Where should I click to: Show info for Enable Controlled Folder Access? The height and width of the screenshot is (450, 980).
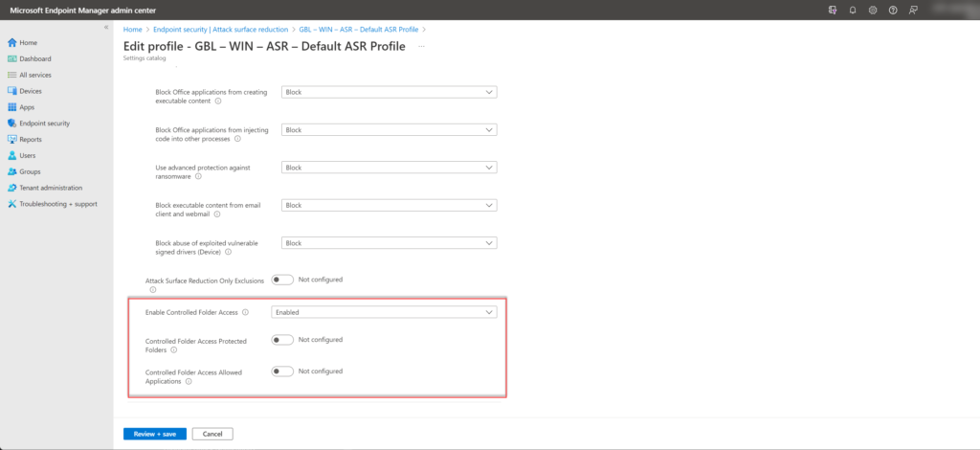245,312
